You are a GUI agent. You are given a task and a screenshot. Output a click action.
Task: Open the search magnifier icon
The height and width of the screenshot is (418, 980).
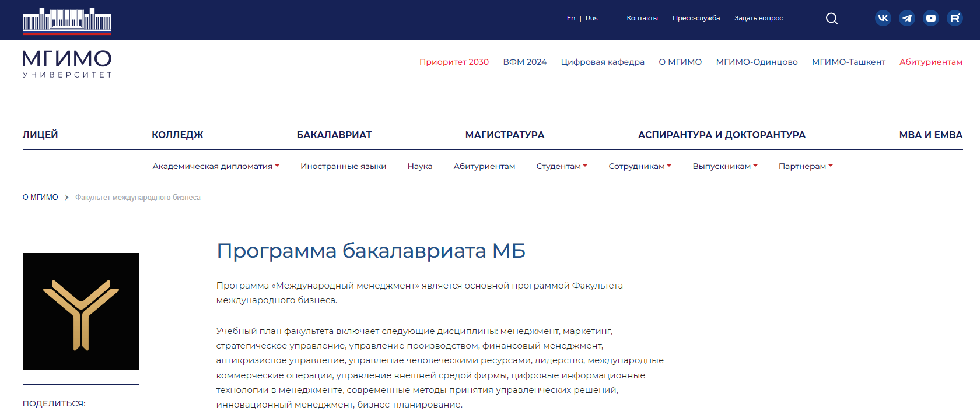coord(832,18)
